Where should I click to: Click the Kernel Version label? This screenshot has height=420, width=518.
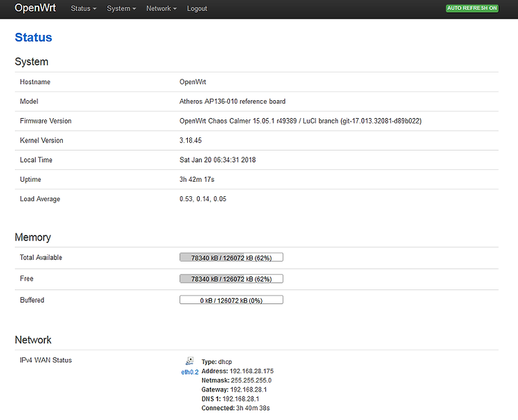[x=41, y=140]
